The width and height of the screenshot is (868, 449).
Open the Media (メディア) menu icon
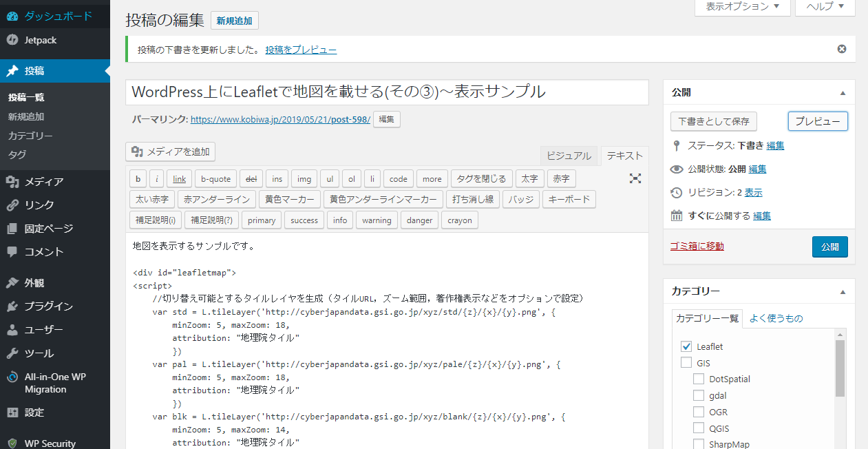coord(12,182)
